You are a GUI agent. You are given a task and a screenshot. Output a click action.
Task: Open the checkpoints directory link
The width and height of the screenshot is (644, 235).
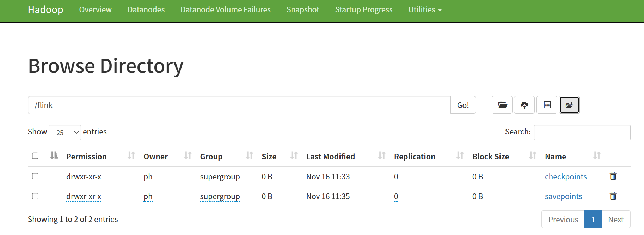[x=565, y=177]
